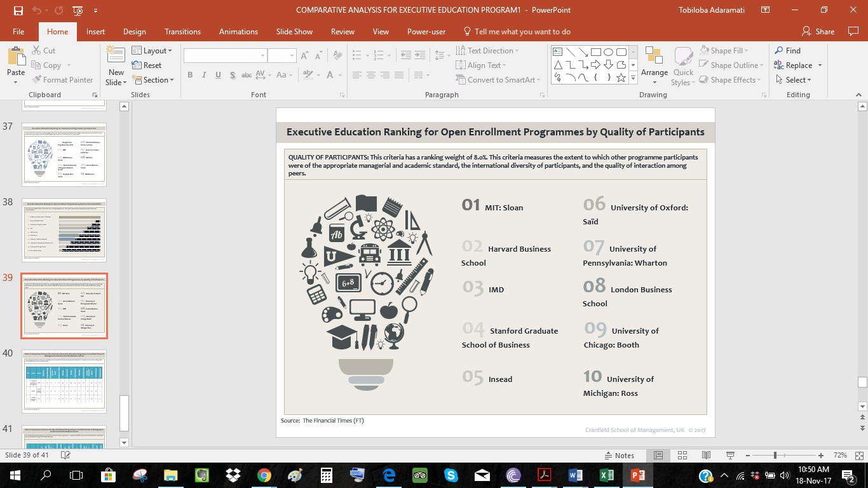Open the Select dropdown in Editing

793,80
